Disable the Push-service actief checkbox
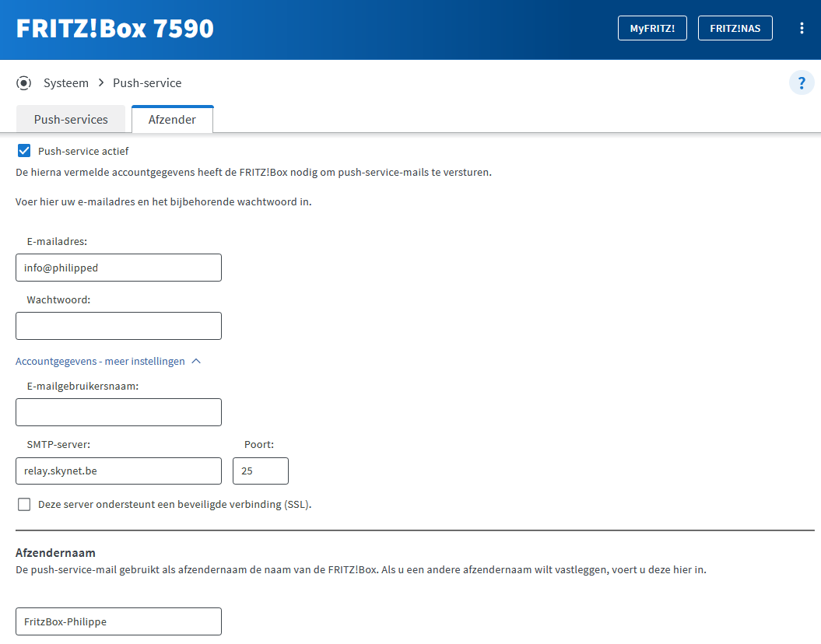This screenshot has height=644, width=821. point(24,151)
